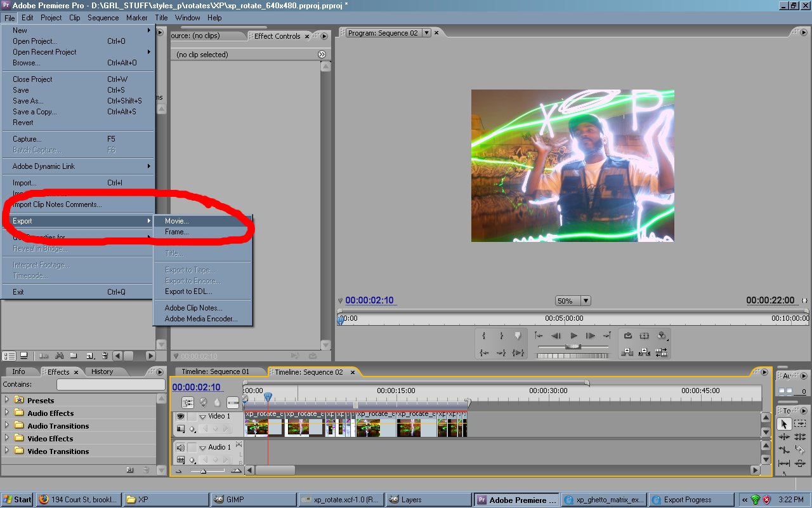Set In Point in Program monitor

point(484,335)
